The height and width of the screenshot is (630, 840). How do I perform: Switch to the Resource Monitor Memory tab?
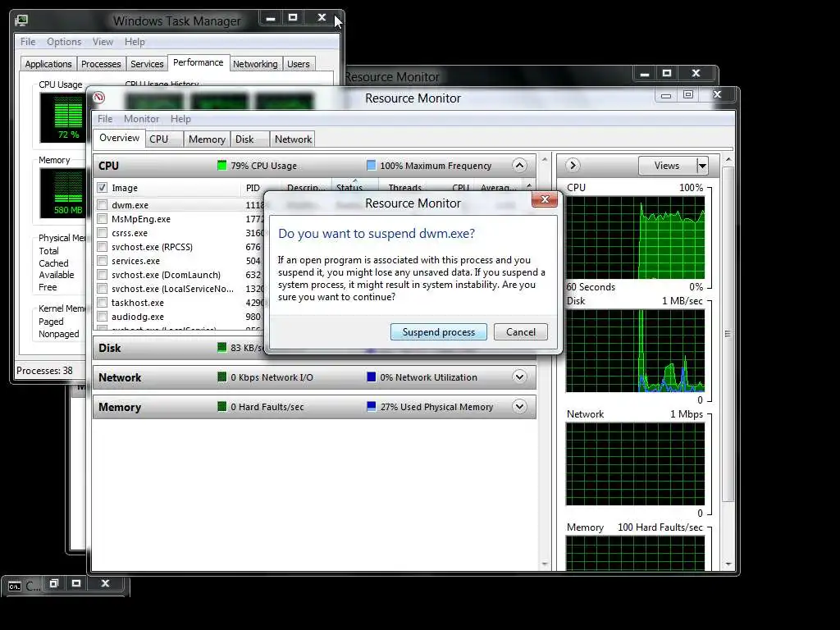point(207,139)
